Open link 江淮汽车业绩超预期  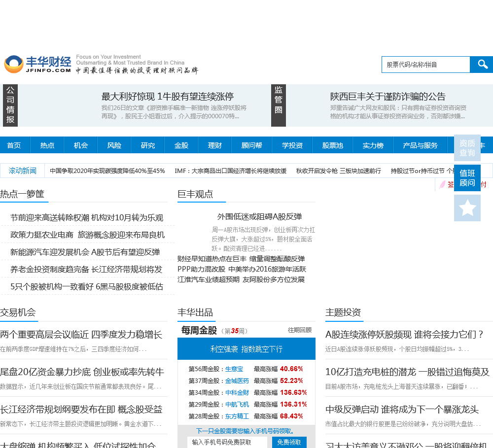click(209, 279)
